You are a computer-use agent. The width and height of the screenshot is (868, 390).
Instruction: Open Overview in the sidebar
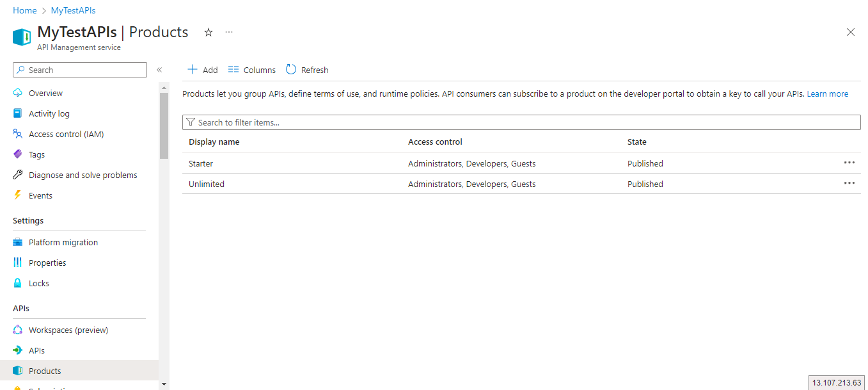(x=45, y=93)
